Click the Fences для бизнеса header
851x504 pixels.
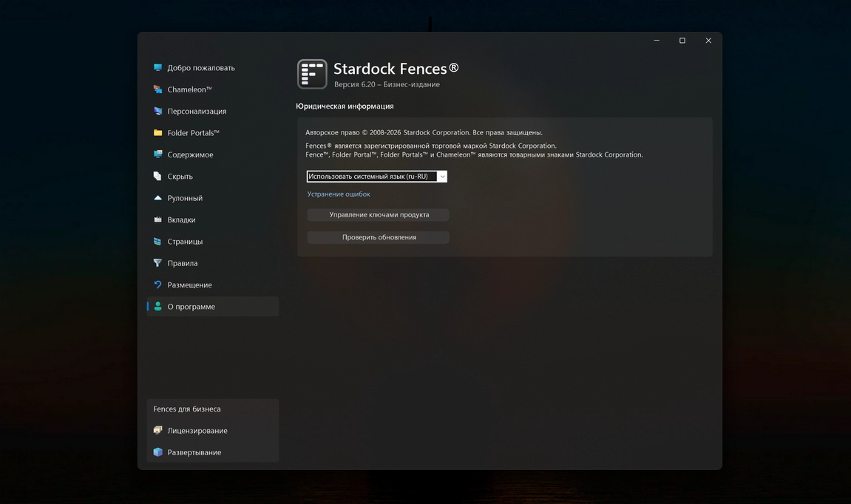pyautogui.click(x=187, y=409)
